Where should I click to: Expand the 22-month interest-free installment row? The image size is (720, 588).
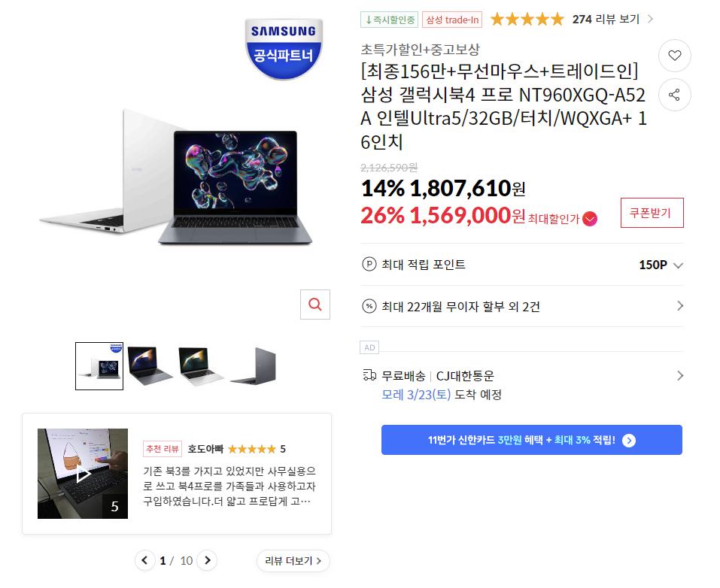click(x=522, y=306)
